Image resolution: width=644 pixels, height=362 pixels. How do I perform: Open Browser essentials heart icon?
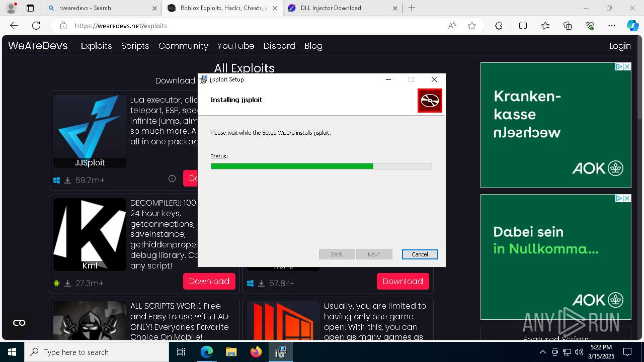[590, 26]
